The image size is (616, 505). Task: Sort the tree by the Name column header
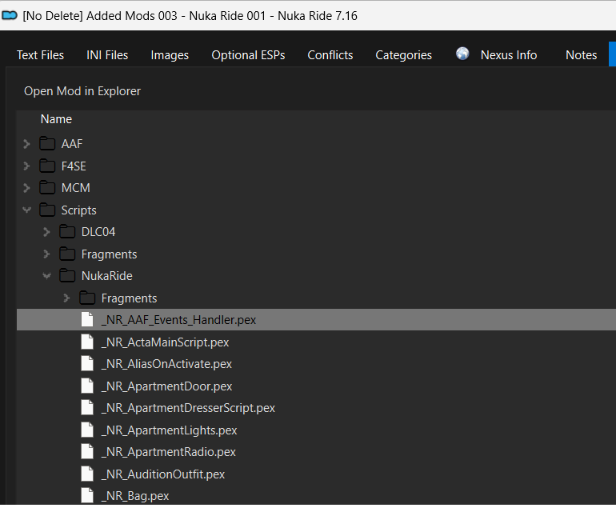(x=56, y=119)
